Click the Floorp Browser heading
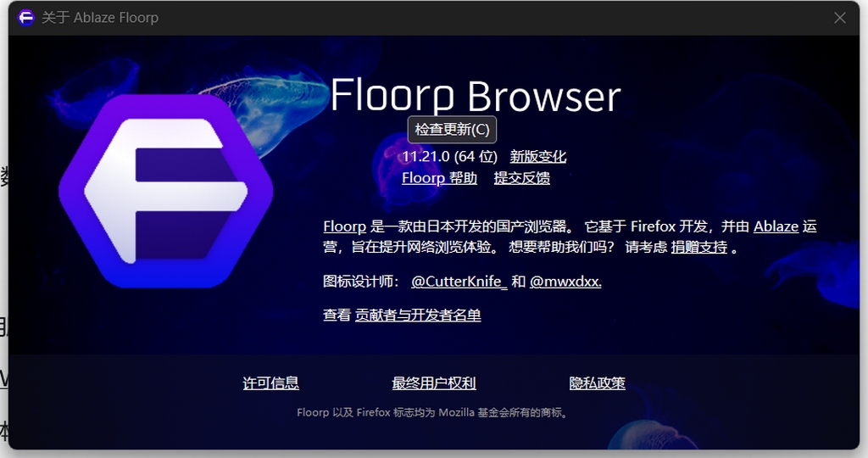 point(476,95)
